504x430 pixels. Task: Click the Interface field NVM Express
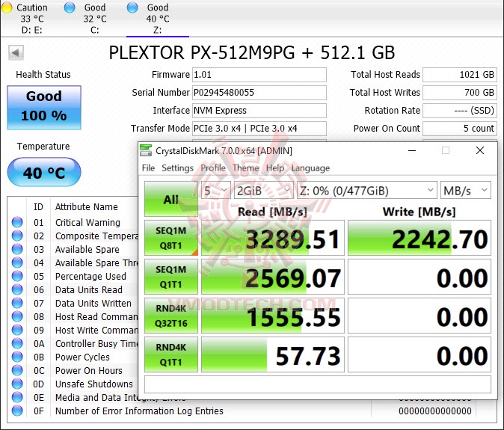[x=259, y=111]
